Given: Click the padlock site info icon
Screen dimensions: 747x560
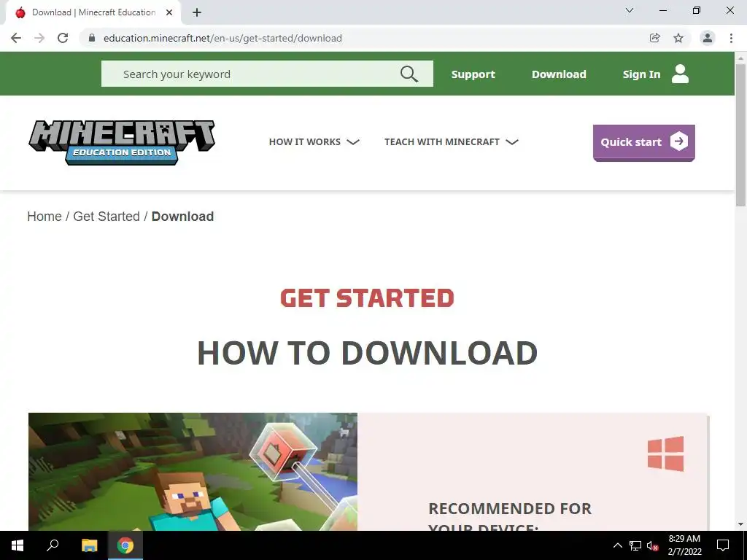Looking at the screenshot, I should pyautogui.click(x=92, y=38).
